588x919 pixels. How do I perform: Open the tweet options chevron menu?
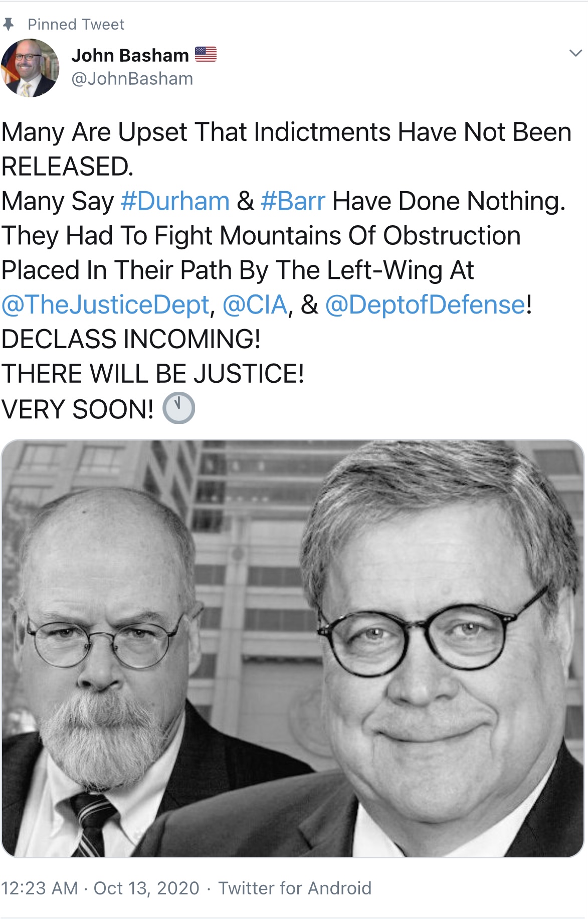tap(576, 53)
